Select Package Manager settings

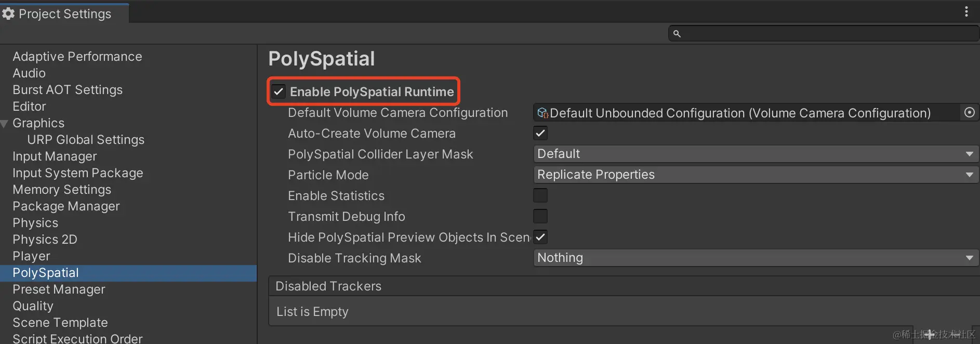[66, 206]
